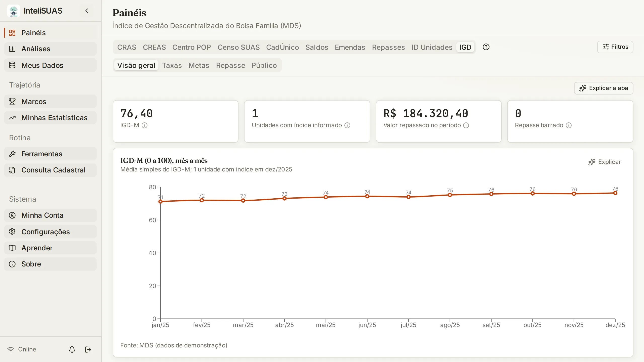The image size is (644, 362).
Task: Open Minhas Estatísticas in sidebar
Action: point(50,118)
